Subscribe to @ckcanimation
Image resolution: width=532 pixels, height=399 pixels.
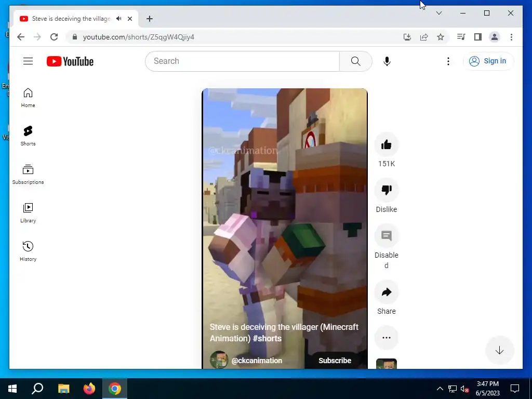(335, 361)
